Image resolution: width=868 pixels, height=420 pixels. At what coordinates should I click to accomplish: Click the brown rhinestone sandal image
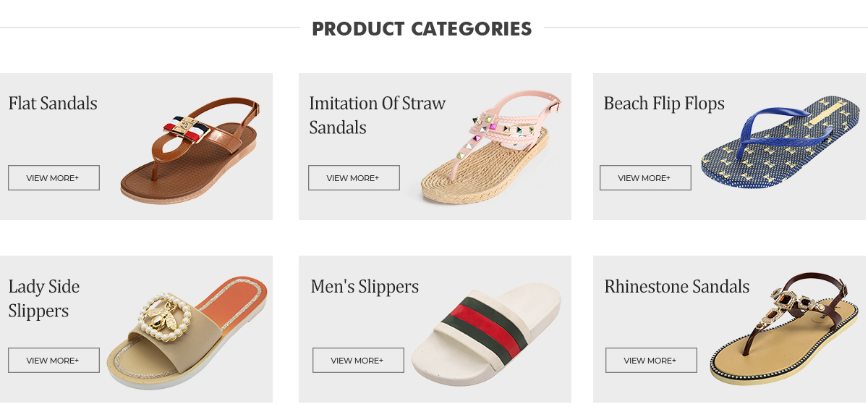(x=786, y=329)
